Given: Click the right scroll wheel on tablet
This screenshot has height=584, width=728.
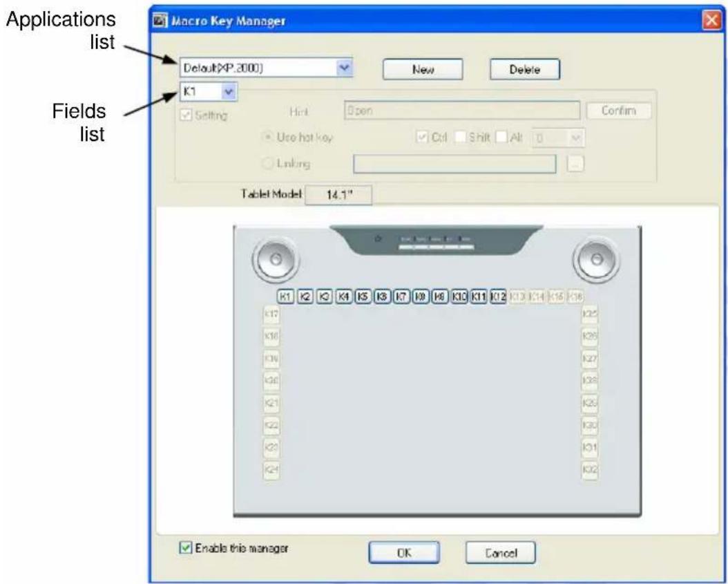Looking at the screenshot, I should [x=597, y=259].
